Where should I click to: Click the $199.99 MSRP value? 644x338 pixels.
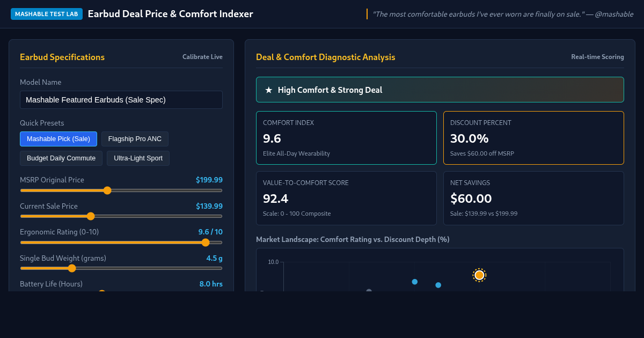click(209, 180)
